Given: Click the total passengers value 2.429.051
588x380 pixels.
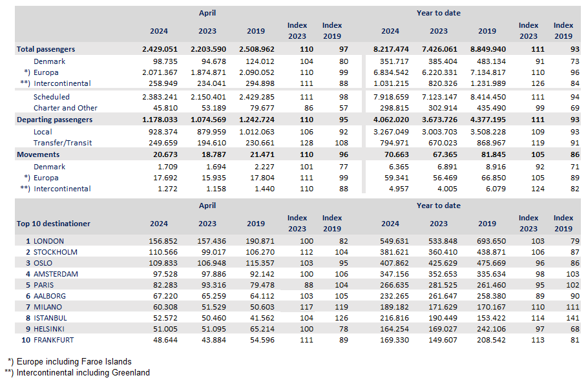Looking at the screenshot, I should tap(159, 49).
